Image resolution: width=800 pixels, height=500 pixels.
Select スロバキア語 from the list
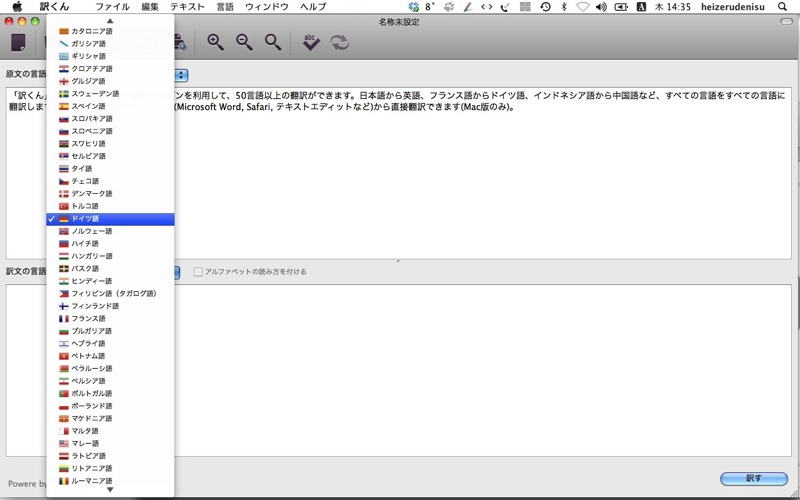coord(110,119)
